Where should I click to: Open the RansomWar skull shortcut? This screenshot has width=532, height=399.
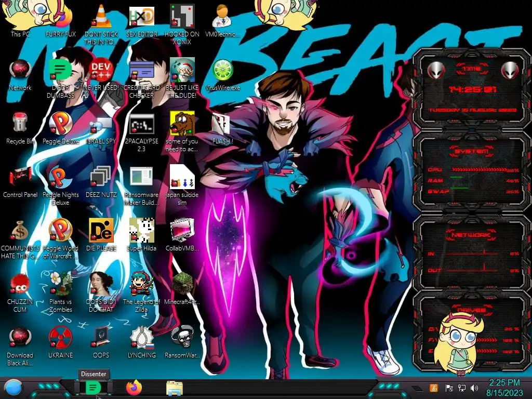(x=182, y=342)
